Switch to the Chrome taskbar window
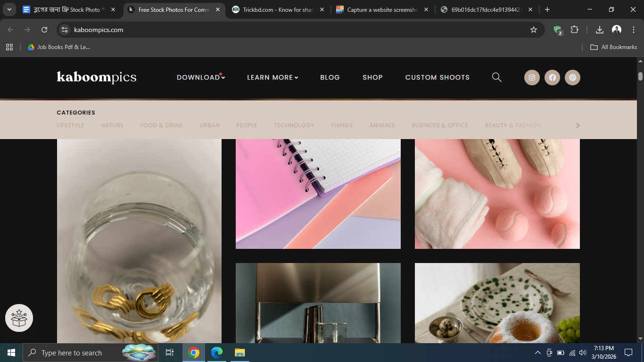 click(194, 353)
